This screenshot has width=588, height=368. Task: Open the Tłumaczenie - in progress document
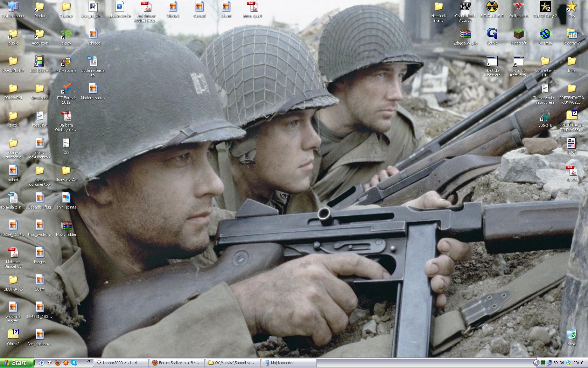pyautogui.click(x=545, y=94)
